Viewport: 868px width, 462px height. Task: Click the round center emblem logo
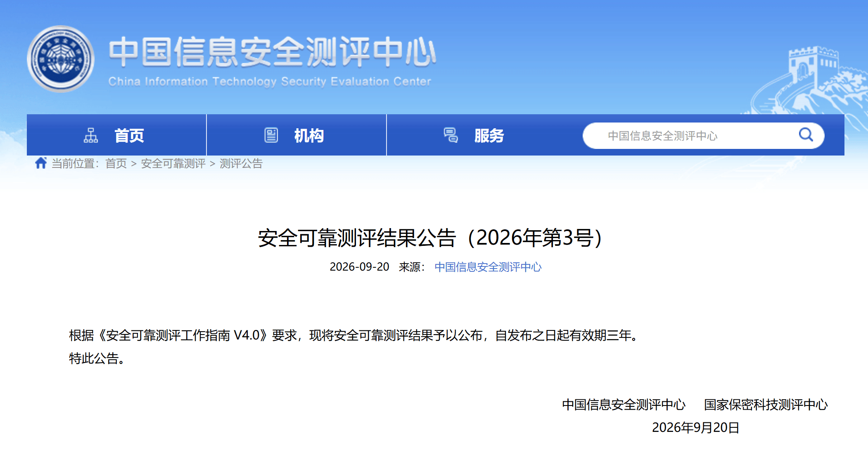tap(61, 59)
